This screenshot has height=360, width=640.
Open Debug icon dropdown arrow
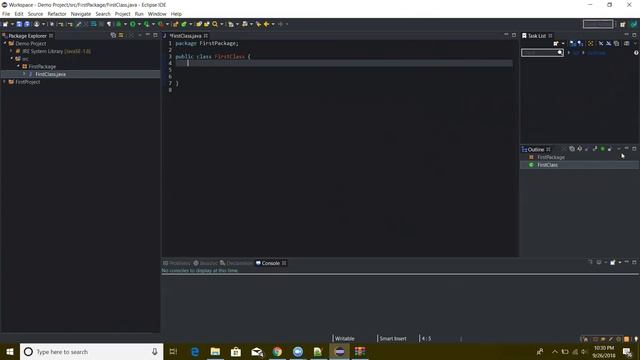[125, 24]
